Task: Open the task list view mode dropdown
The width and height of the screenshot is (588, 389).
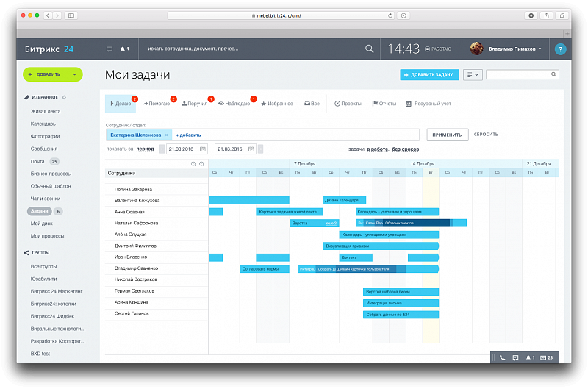Action: click(473, 75)
